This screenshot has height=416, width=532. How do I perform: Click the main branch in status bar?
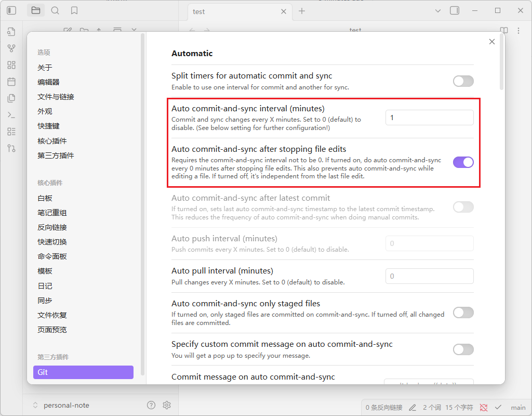(518, 407)
